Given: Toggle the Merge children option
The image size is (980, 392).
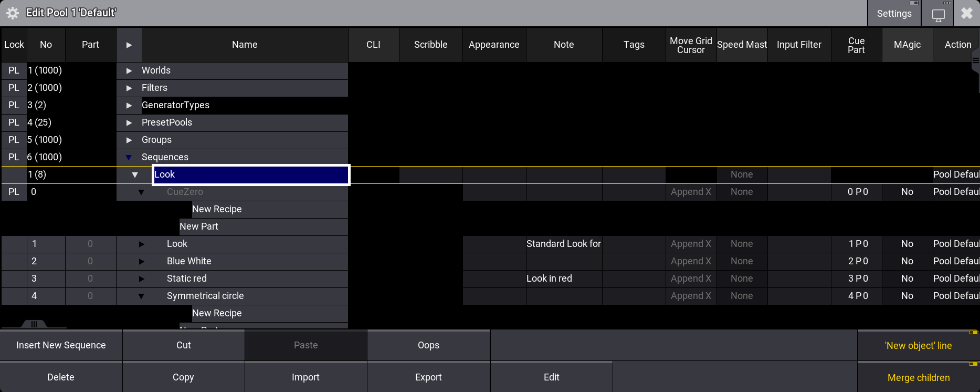Looking at the screenshot, I should click(x=918, y=377).
